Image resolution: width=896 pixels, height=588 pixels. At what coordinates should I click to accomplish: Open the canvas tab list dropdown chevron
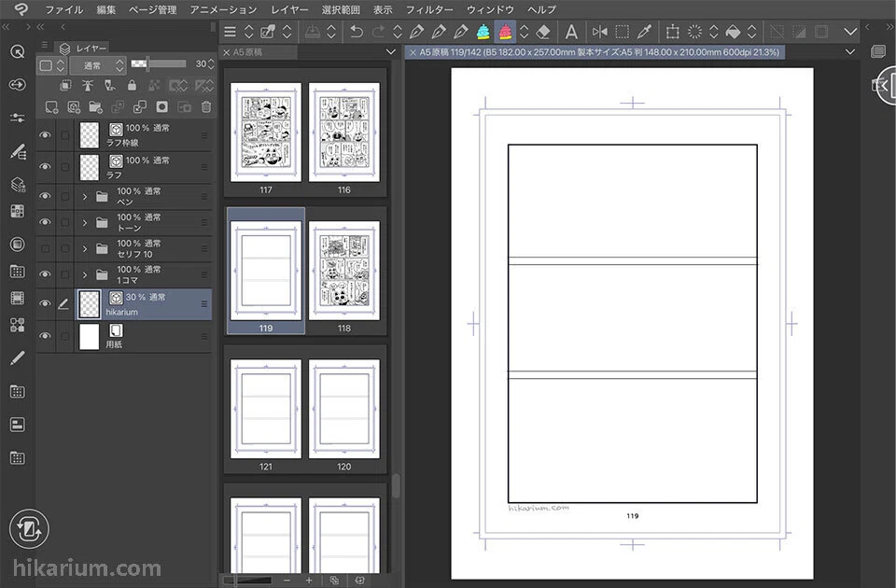tap(850, 52)
